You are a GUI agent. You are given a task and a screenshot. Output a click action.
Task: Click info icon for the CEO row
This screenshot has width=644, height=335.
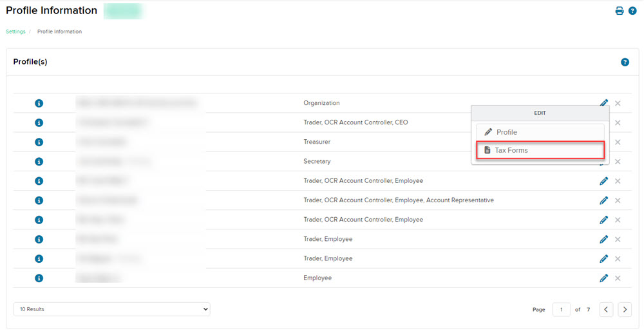pyautogui.click(x=39, y=122)
